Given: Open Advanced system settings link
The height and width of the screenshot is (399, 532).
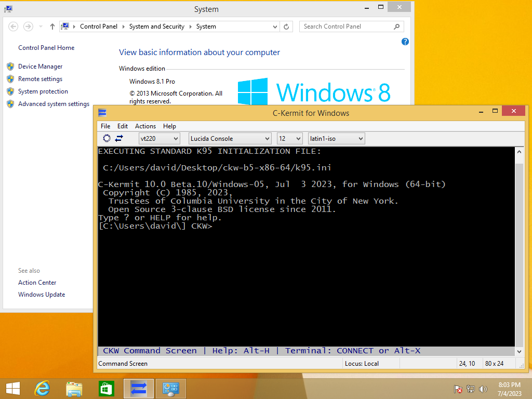Looking at the screenshot, I should click(54, 104).
